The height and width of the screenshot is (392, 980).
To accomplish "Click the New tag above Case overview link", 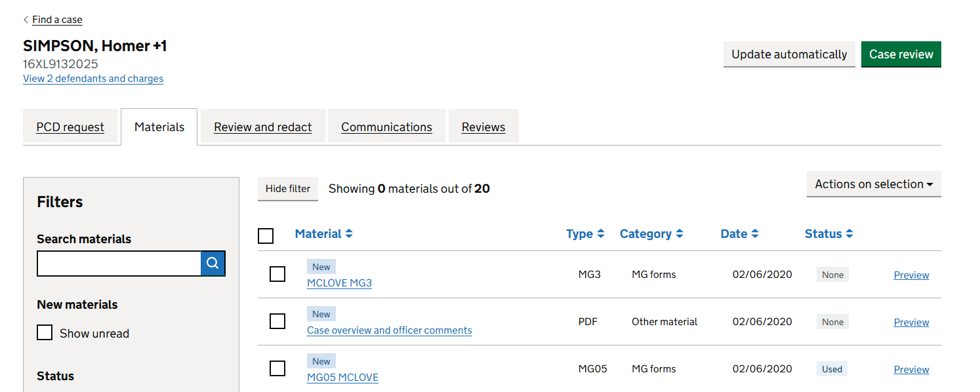I will click(x=321, y=314).
